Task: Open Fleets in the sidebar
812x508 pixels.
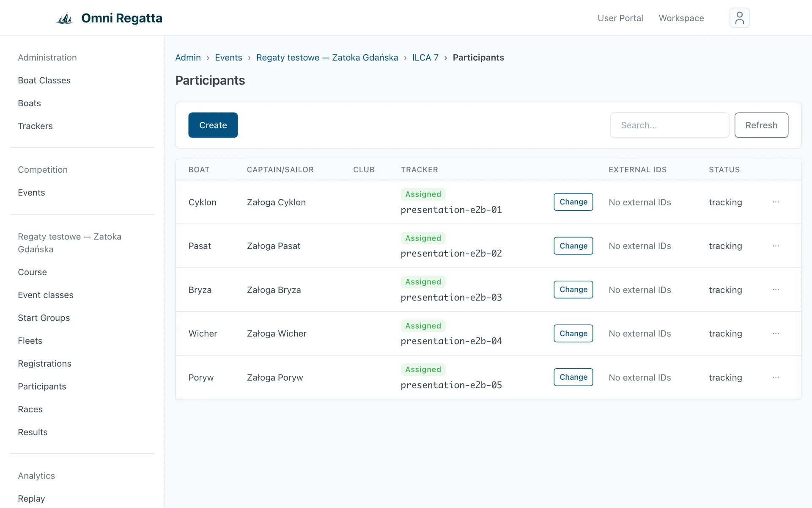Action: (x=30, y=341)
